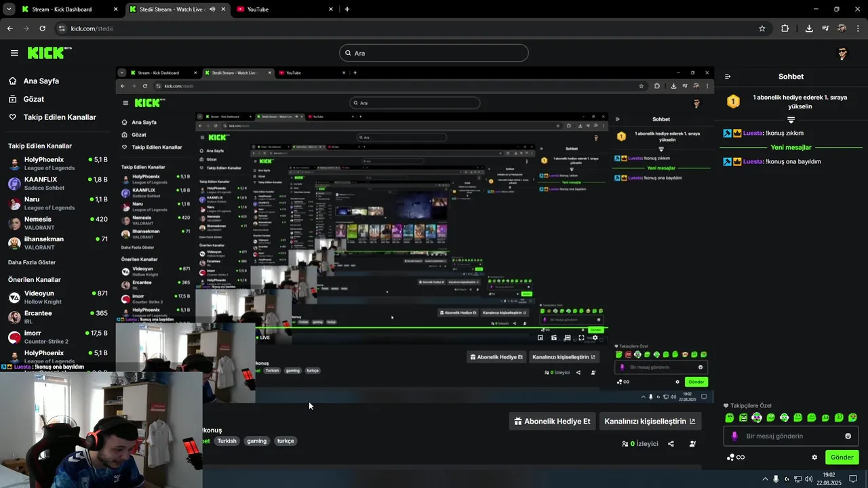
Task: Click Abonelik Hediye Et button
Action: click(x=552, y=421)
